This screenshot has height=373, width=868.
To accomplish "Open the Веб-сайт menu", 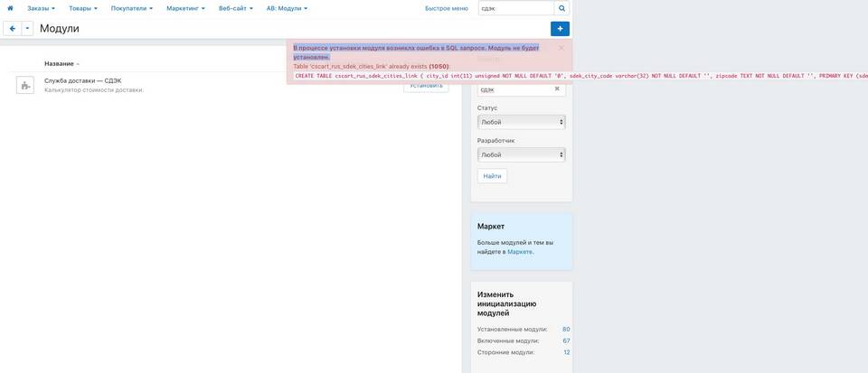I will click(x=236, y=9).
